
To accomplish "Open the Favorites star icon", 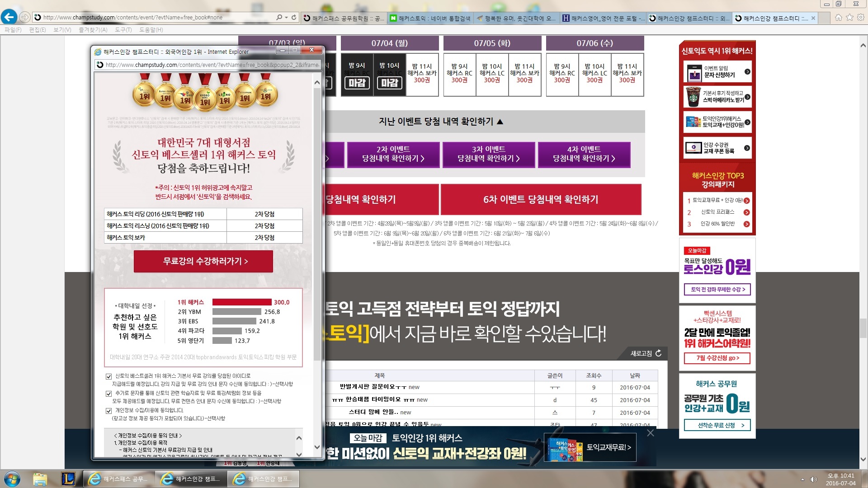I will point(849,17).
